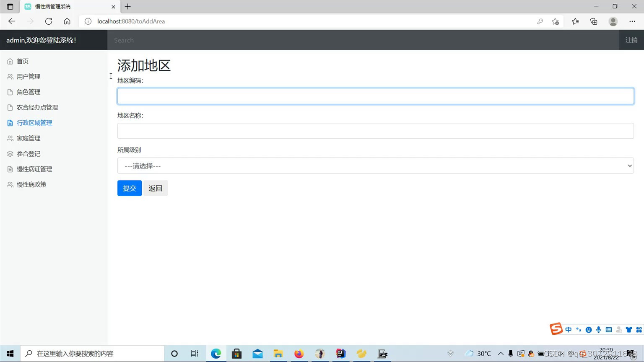Click into the 地区编码 input field
The height and width of the screenshot is (362, 644).
click(x=376, y=96)
